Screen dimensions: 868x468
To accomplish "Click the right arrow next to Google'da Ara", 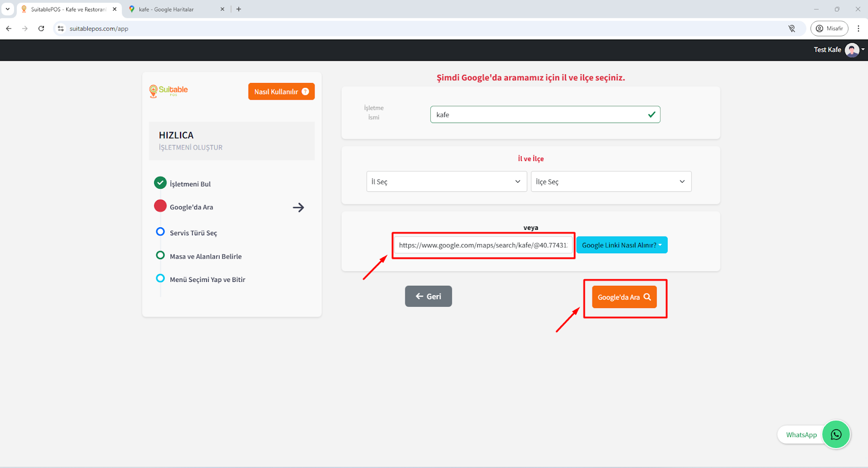I will pos(298,207).
